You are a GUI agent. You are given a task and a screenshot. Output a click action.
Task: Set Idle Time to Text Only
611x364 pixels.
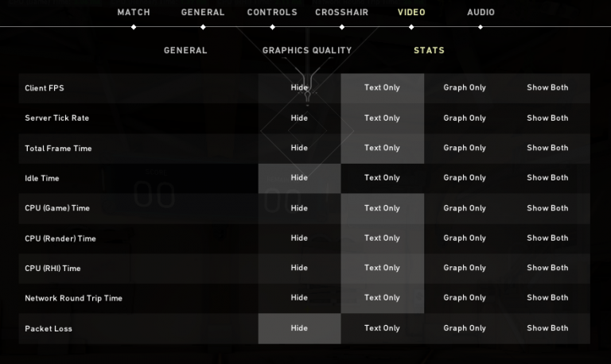pos(382,178)
